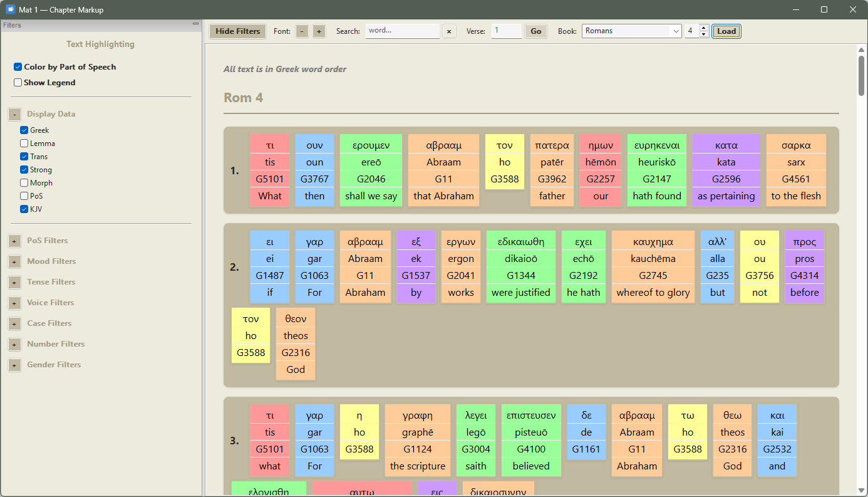This screenshot has width=868, height=497.
Task: Expand the Tense Filters section
Action: (14, 282)
